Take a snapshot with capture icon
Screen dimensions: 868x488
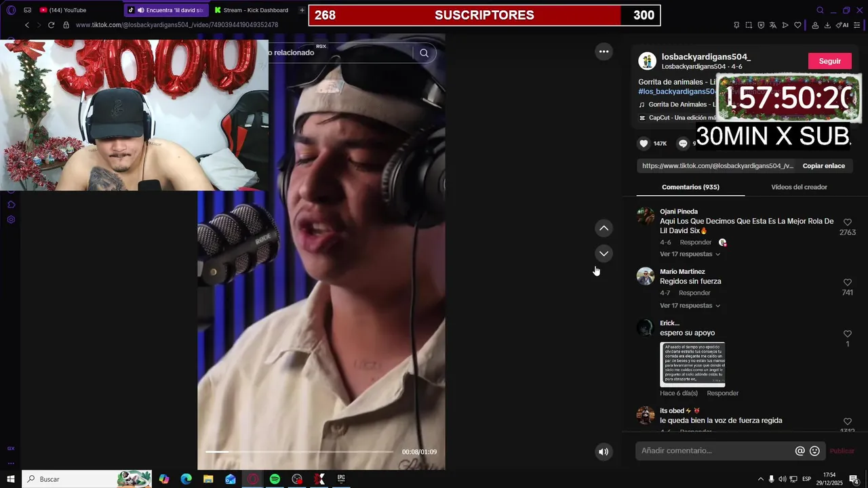point(749,25)
